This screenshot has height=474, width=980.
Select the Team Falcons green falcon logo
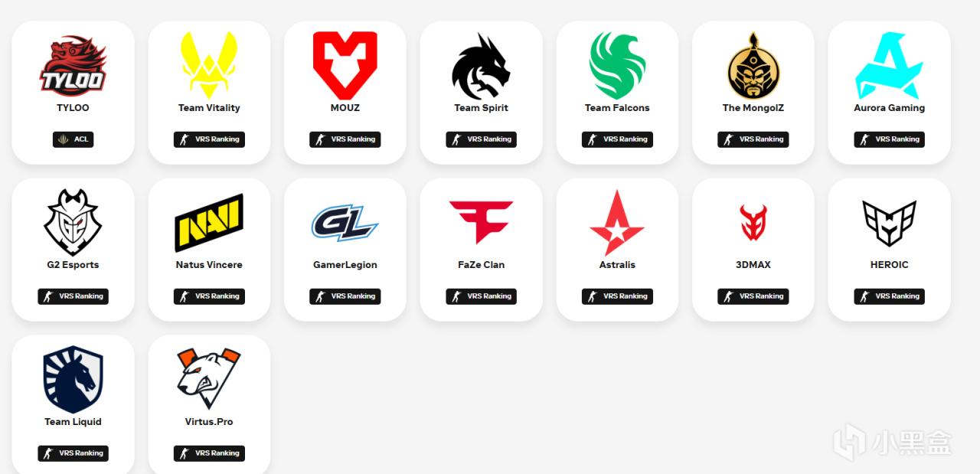pyautogui.click(x=617, y=65)
